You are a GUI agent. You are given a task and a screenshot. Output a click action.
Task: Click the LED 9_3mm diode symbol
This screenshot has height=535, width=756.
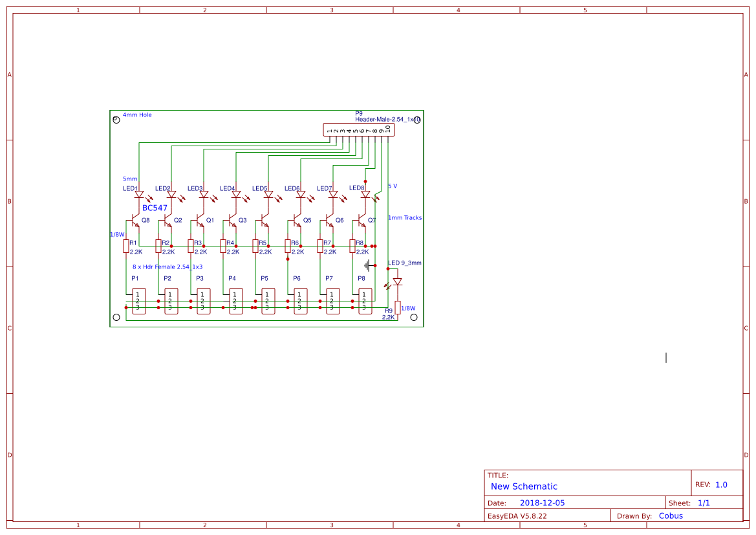pyautogui.click(x=397, y=282)
